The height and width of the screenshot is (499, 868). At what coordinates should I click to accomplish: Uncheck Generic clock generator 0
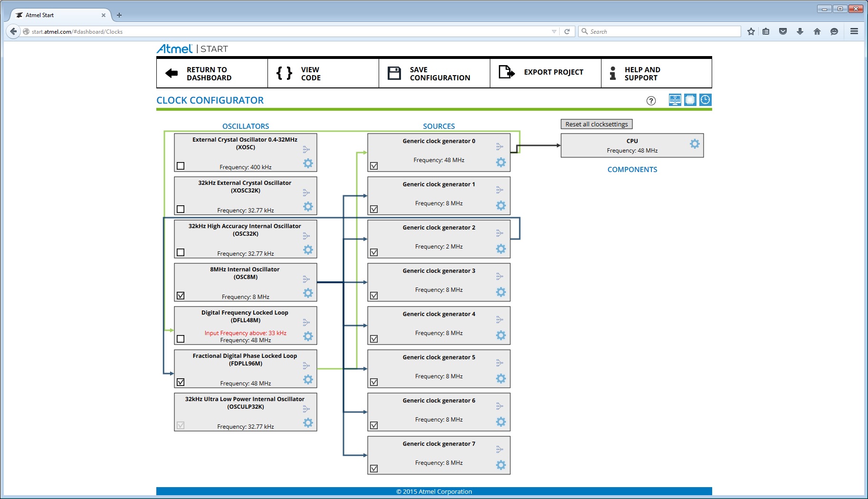tap(374, 166)
